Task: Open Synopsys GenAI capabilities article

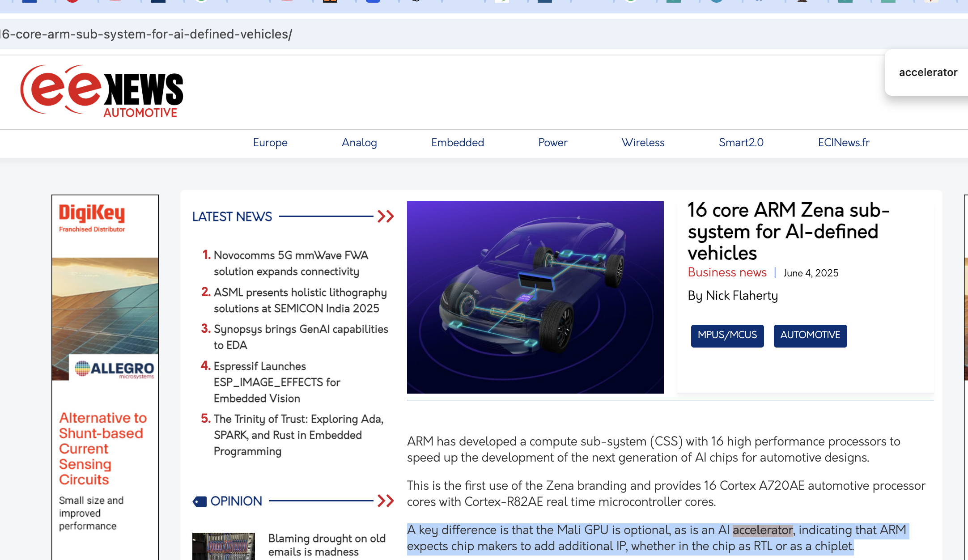Action: coord(301,337)
